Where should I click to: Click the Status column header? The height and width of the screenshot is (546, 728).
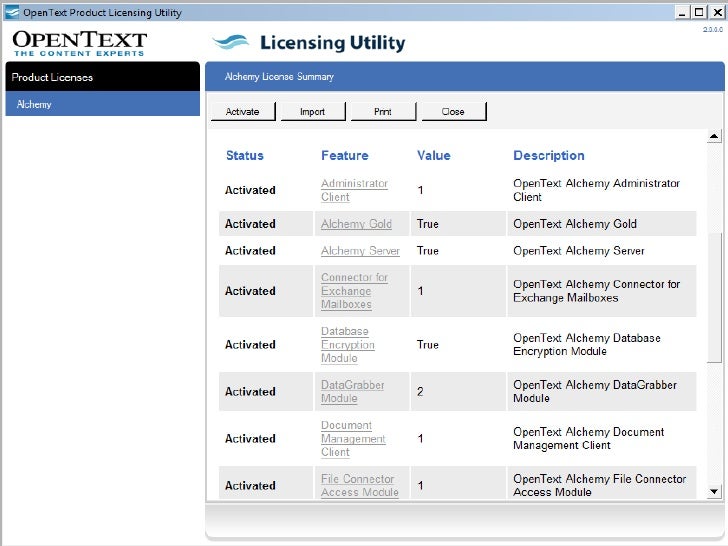pos(245,156)
